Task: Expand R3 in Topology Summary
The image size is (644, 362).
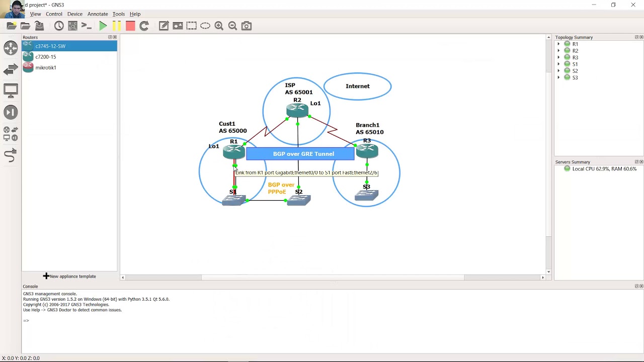Action: tap(558, 57)
